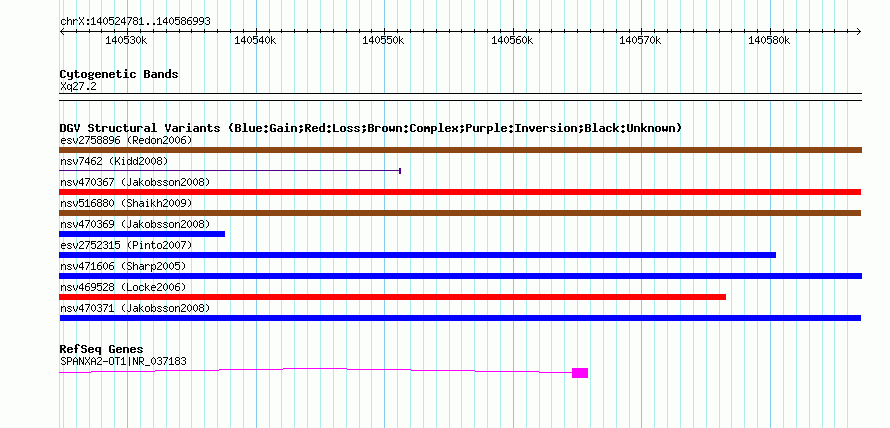The height and width of the screenshot is (428, 890).
Task: Select the esv2752315 (Pinto2007) blue gain bar
Action: 418,255
